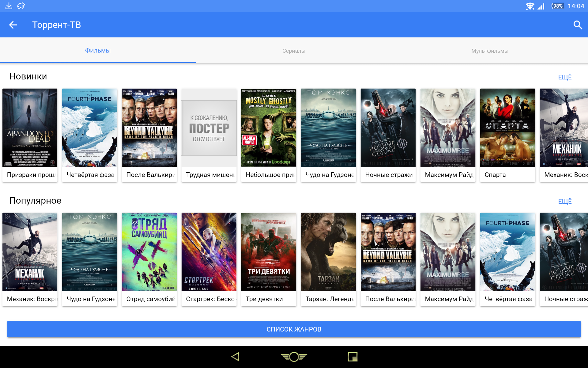
Task: Open the СПИСОК ЖАНРОВ button
Action: (294, 329)
